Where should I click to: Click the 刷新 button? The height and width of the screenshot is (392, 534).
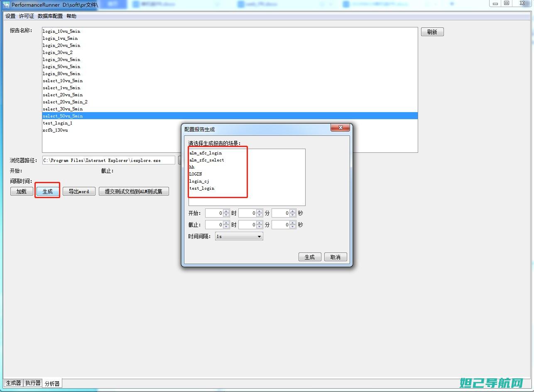432,32
